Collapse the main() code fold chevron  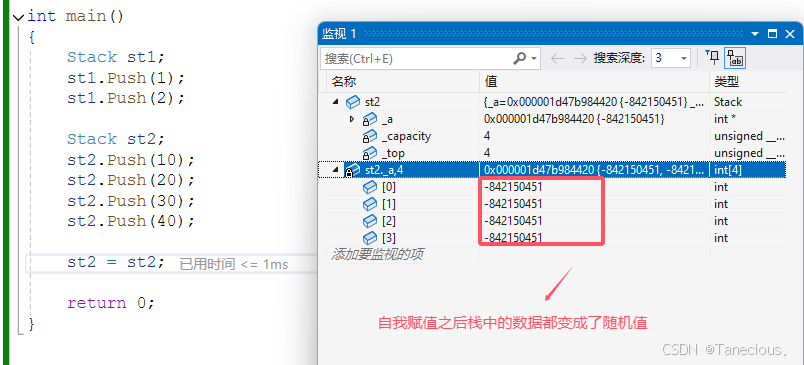click(18, 17)
